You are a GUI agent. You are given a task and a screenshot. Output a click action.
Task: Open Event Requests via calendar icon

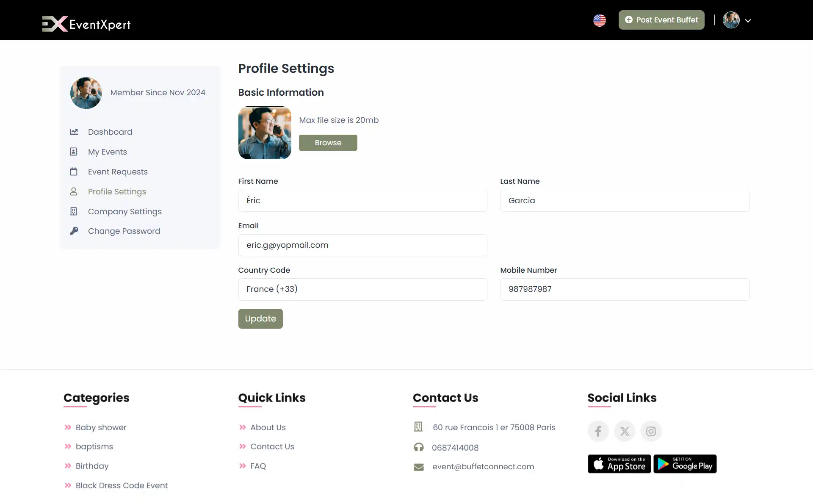(74, 172)
